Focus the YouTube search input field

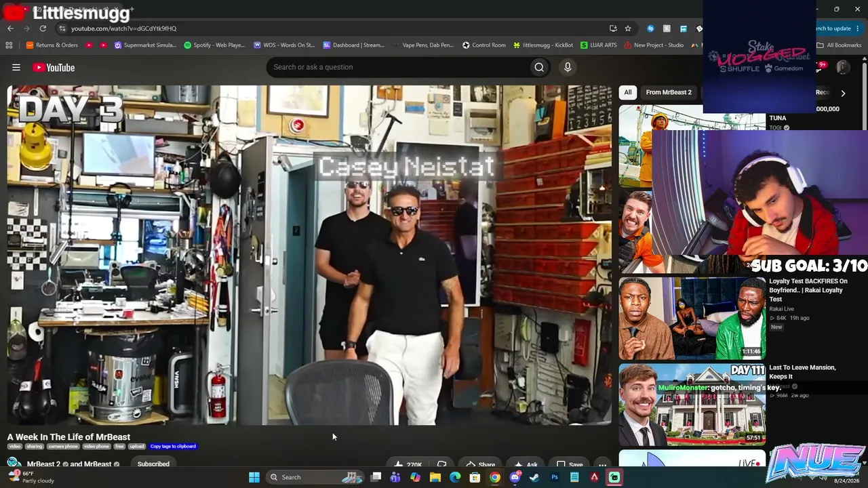coord(397,67)
